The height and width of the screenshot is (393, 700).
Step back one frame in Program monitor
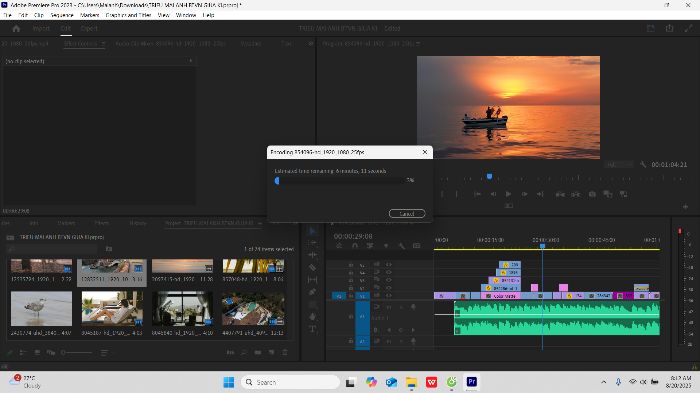click(x=493, y=194)
